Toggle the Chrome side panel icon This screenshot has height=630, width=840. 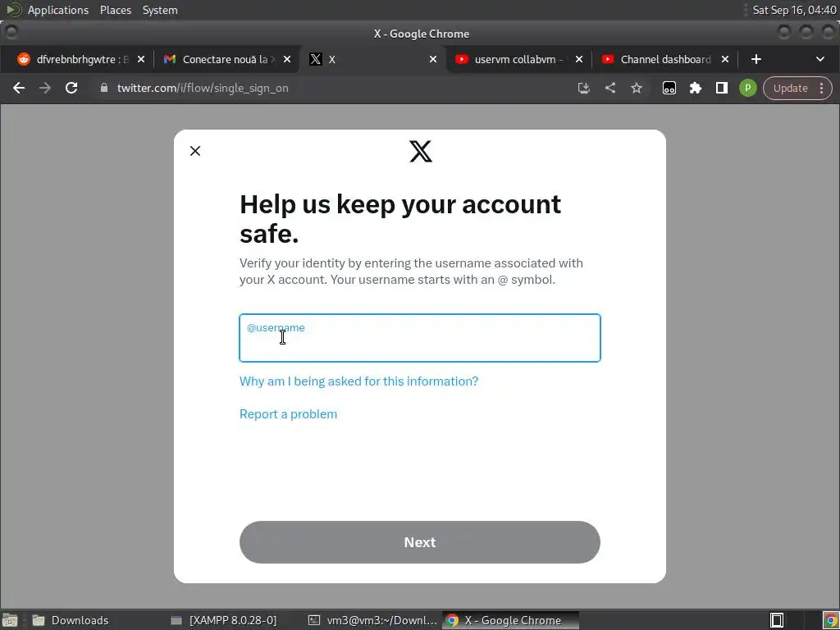(722, 88)
